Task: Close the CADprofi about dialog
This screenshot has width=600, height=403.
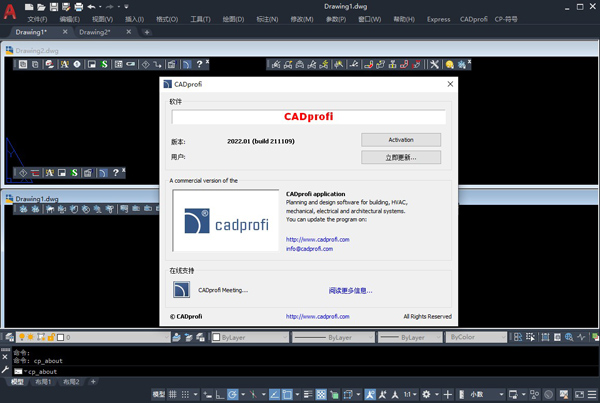Action: pyautogui.click(x=450, y=84)
